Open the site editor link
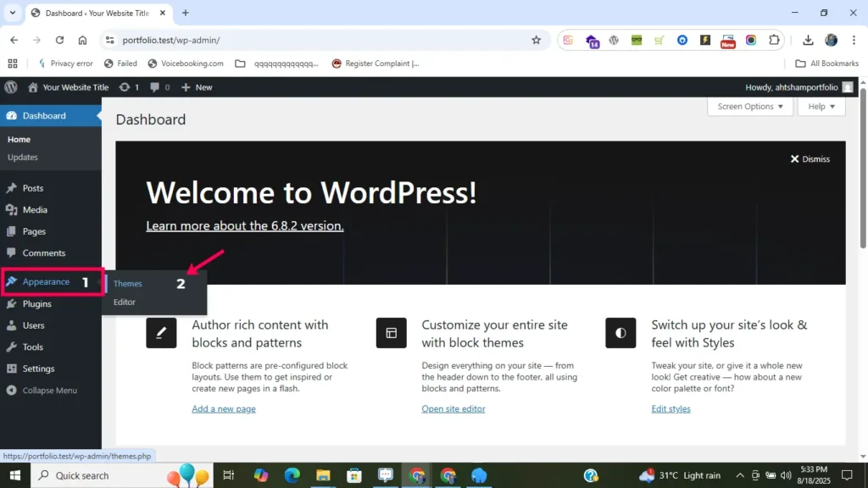The image size is (868, 488). pyautogui.click(x=453, y=409)
